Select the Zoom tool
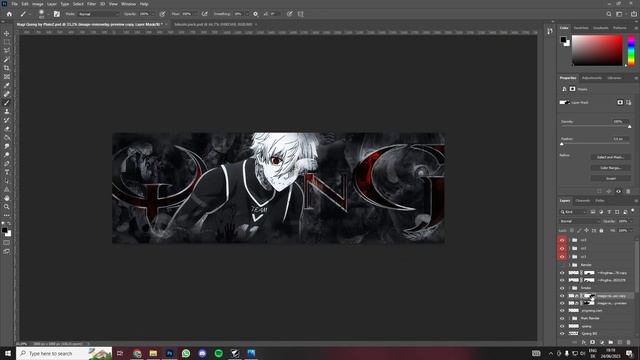Screen dimensions: 640x360 click(7, 207)
